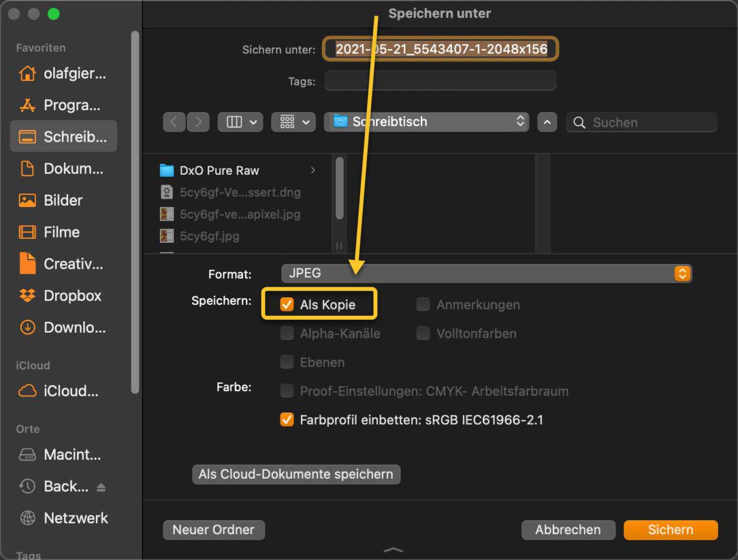
Task: Click the house icon for olafgier home folder
Action: pos(27,73)
